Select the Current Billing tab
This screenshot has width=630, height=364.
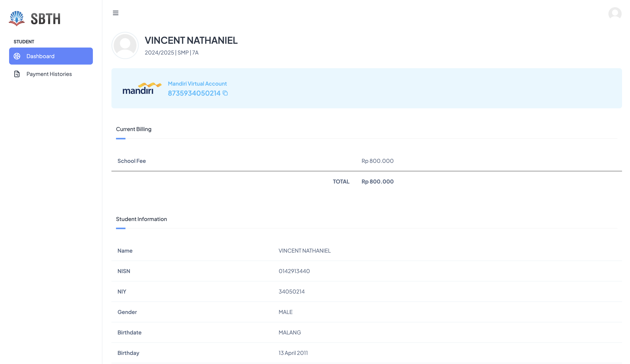(x=133, y=129)
